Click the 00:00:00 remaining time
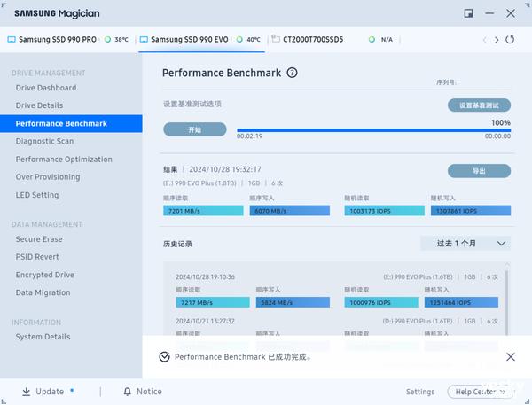The image size is (532, 405). (x=497, y=136)
